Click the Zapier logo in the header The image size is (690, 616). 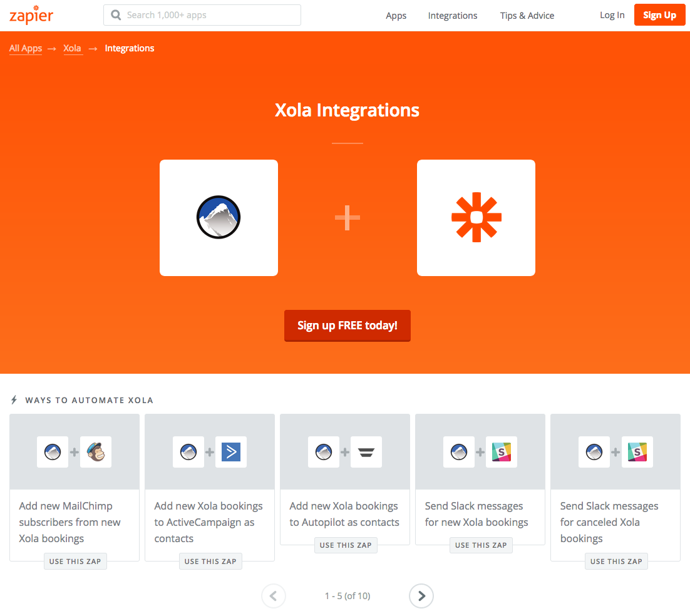click(31, 15)
